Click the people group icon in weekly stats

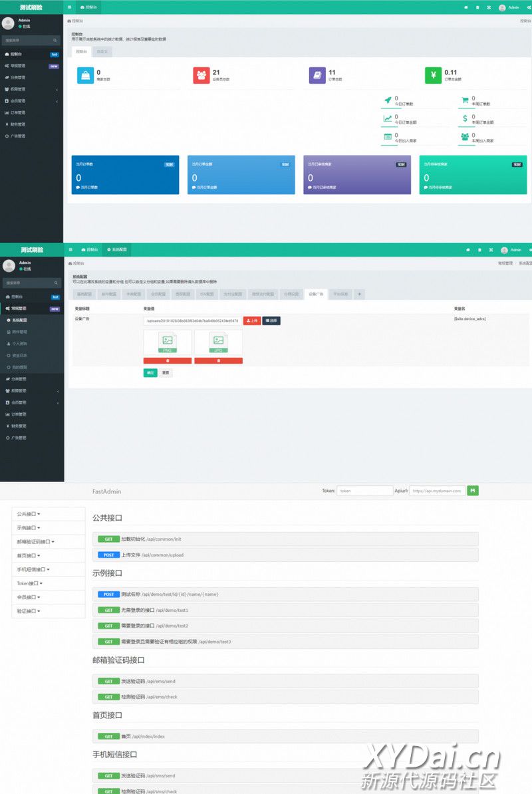point(465,137)
